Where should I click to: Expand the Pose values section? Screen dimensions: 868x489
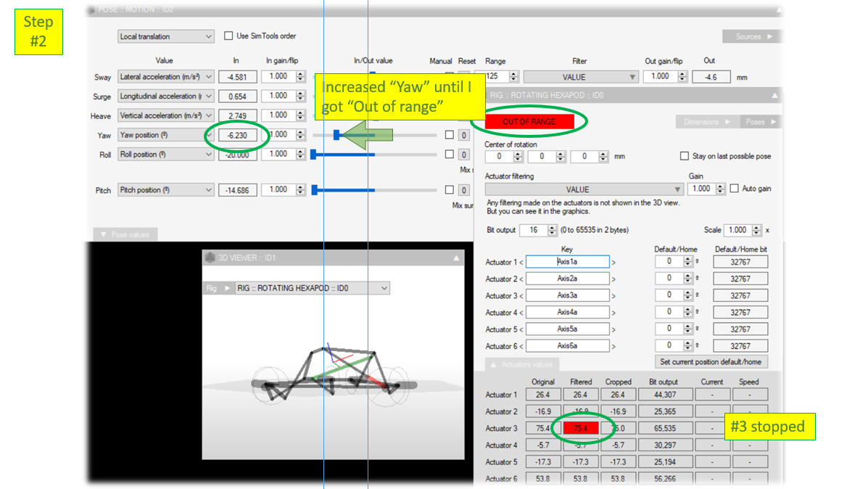tap(125, 234)
